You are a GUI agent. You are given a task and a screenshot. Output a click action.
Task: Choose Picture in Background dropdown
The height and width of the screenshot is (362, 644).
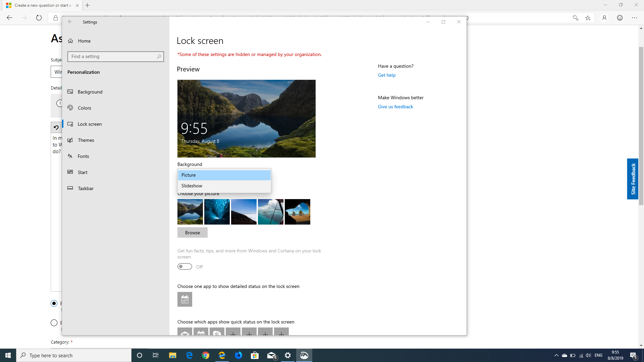click(x=224, y=175)
